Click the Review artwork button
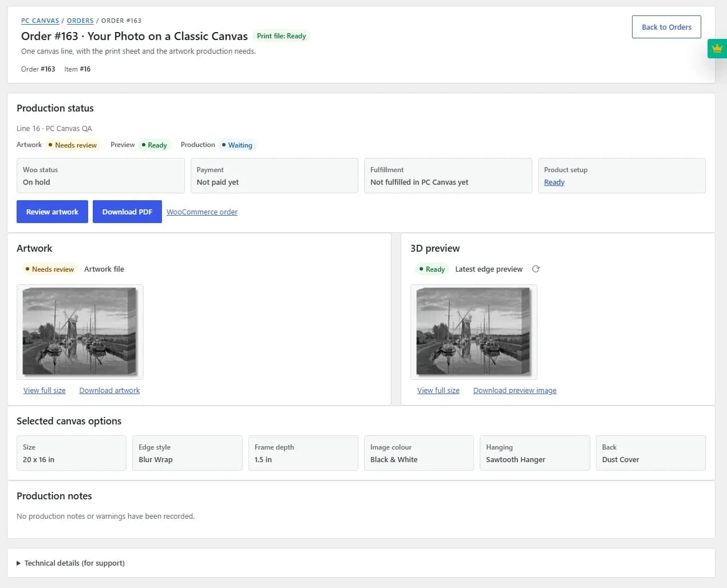 point(52,212)
